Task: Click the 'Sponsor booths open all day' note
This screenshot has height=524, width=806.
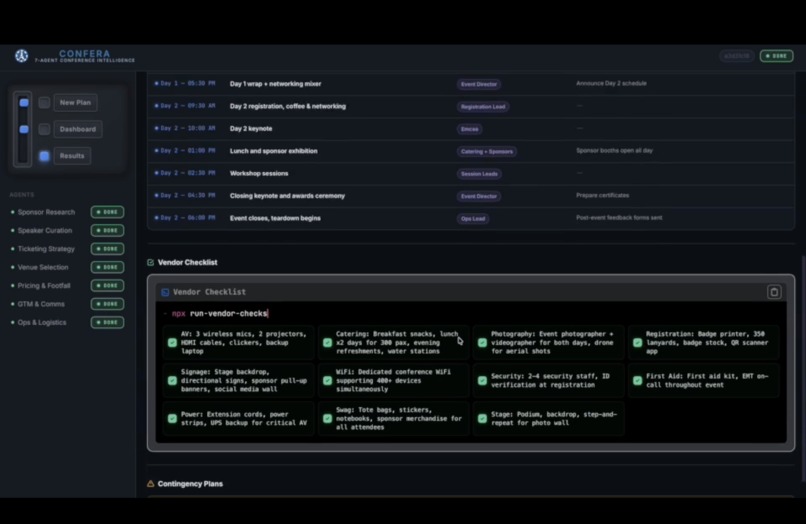Action: (x=614, y=151)
